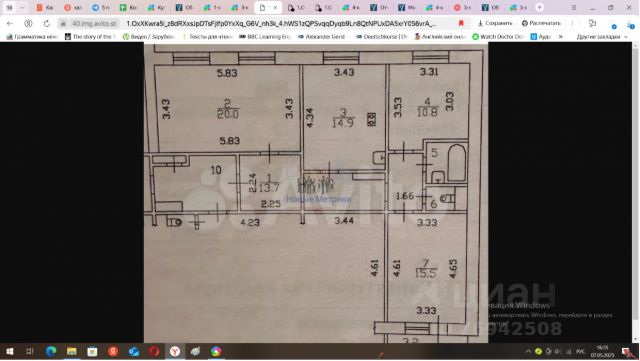Expand the bookmarks bar overflow chevron
640x361 pixels.
tap(561, 37)
